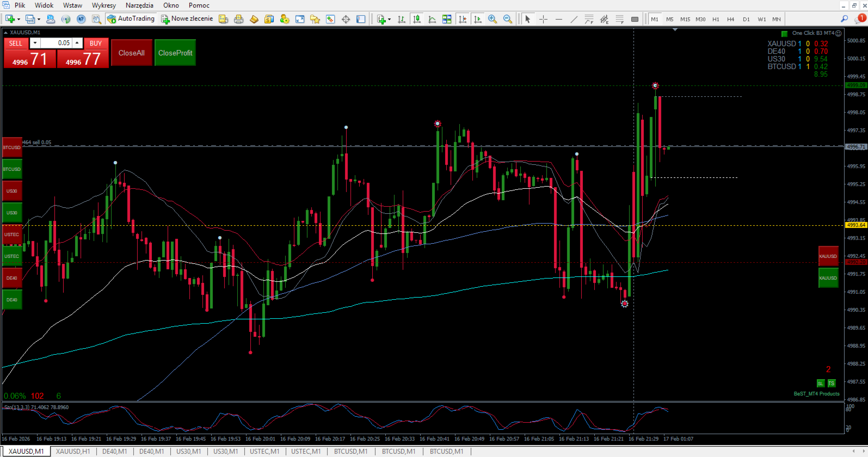Click the tile windows icon
Screen dimensions: 868x457
point(447,19)
